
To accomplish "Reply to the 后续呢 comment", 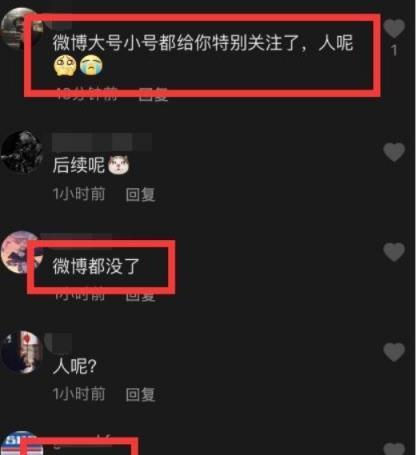I will [x=140, y=194].
